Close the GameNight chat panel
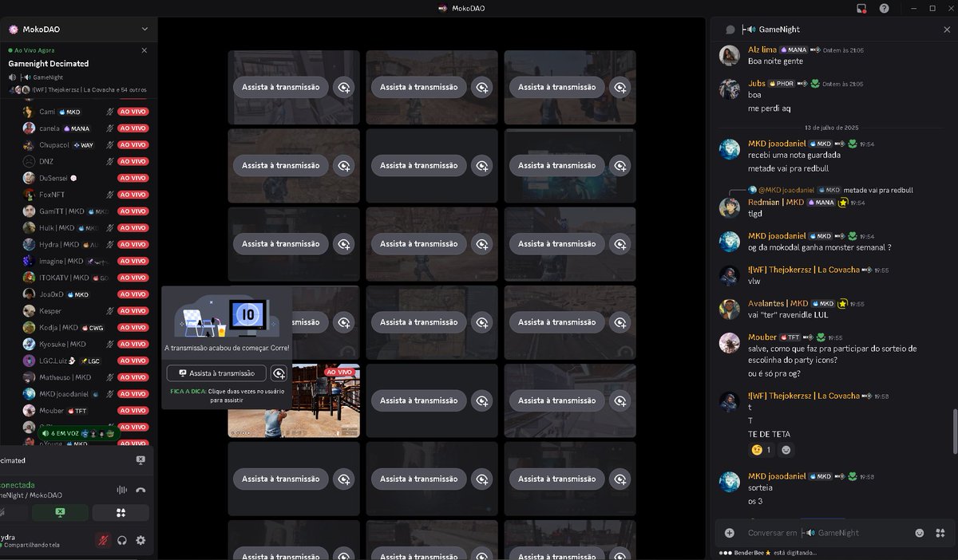 (x=947, y=30)
